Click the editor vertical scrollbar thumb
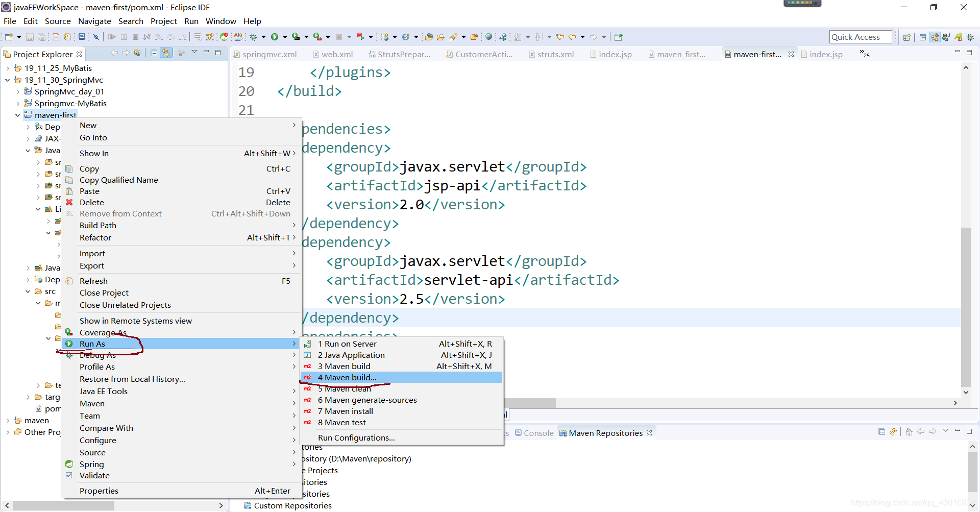The height and width of the screenshot is (512, 980). (x=966, y=306)
